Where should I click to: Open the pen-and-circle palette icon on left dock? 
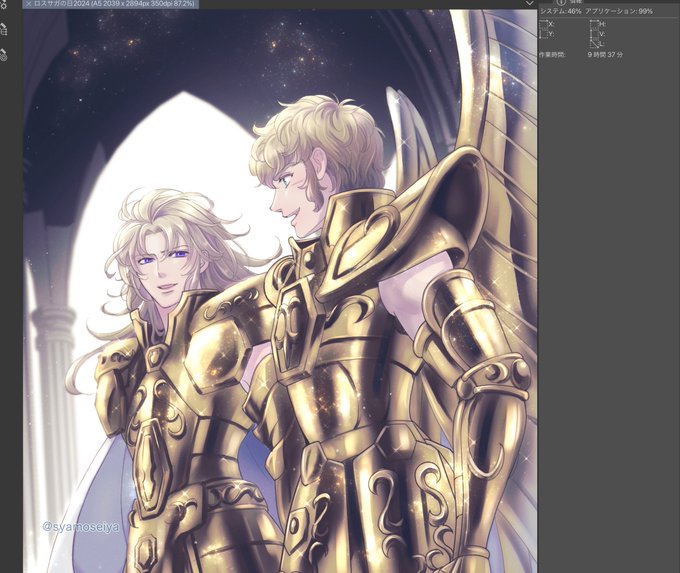(x=3, y=55)
